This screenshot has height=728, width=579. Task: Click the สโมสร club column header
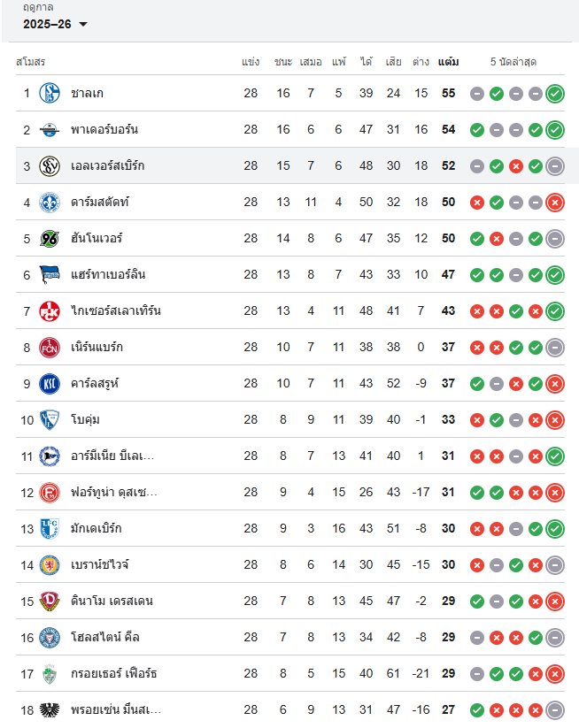point(30,62)
